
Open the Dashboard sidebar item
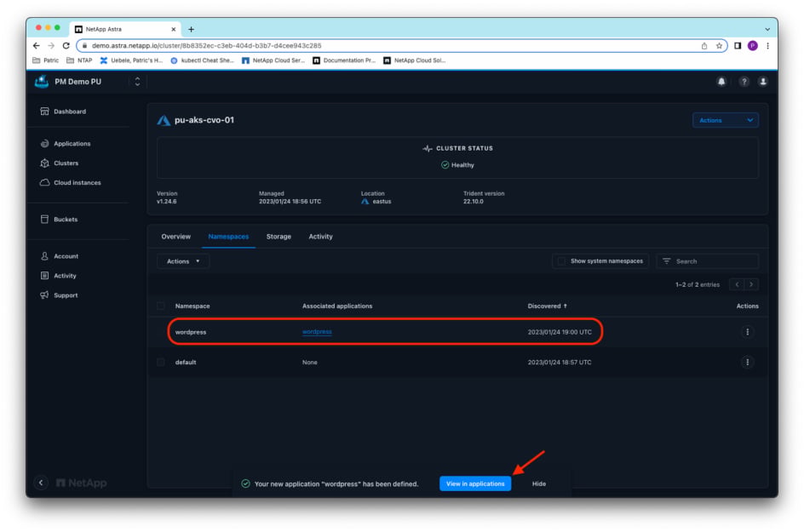pyautogui.click(x=63, y=112)
